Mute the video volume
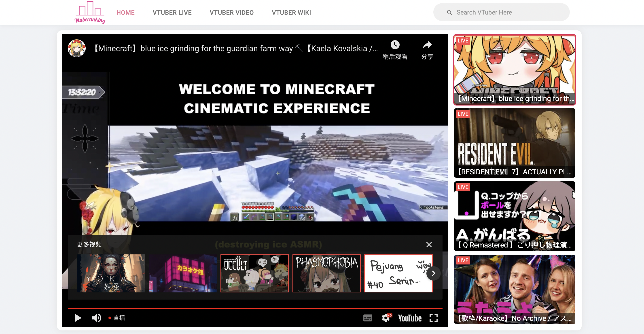The height and width of the screenshot is (334, 644). [97, 318]
